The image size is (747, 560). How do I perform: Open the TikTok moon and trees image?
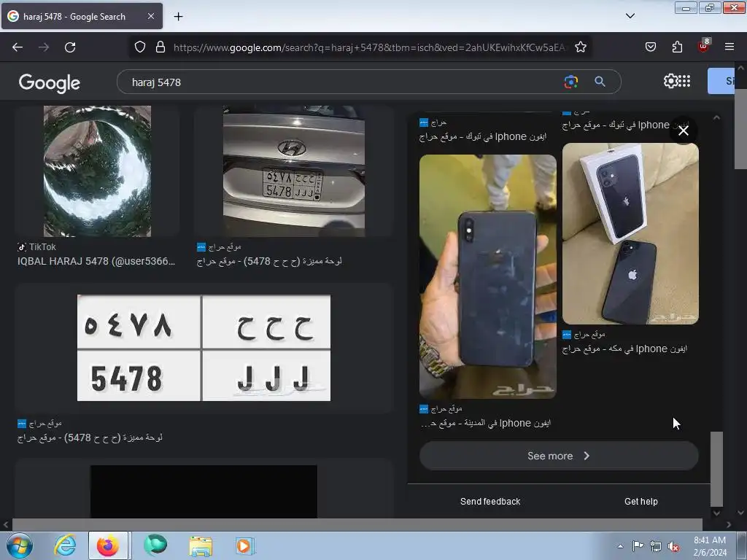[x=97, y=171]
